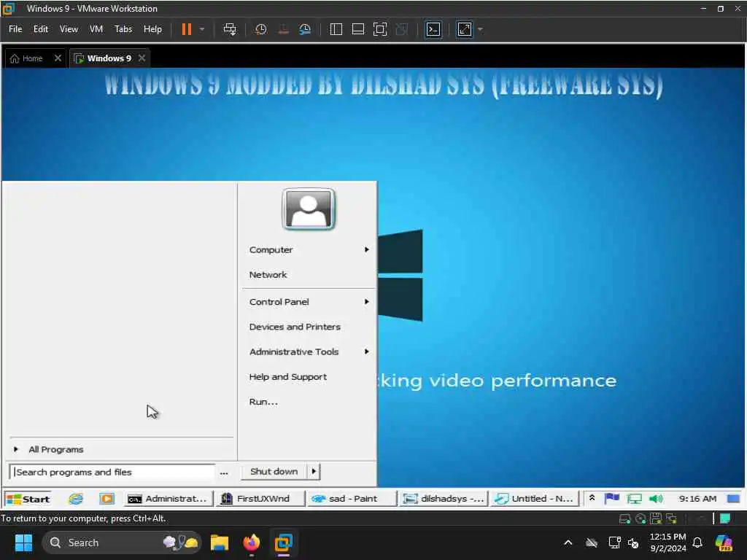
Task: Take a snapshot of this virtual machine
Action: click(x=260, y=29)
